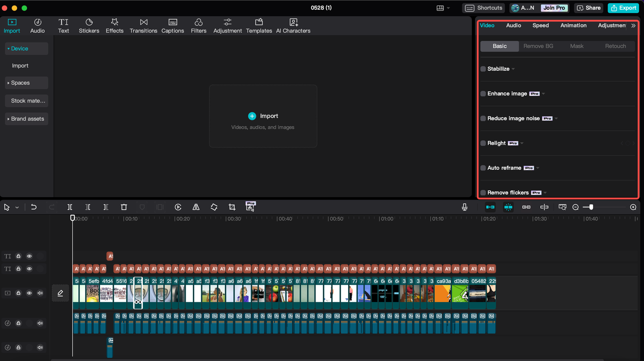This screenshot has width=644, height=361.
Task: Expand the Remove flickers options arrow
Action: click(545, 193)
